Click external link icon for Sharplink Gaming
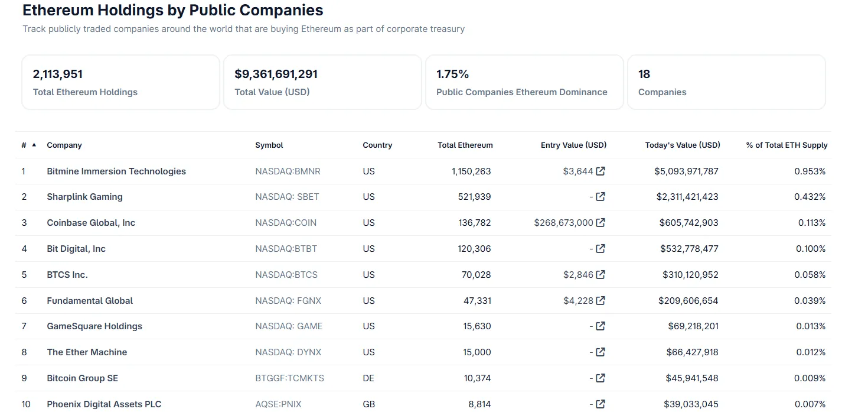This screenshot has width=868, height=412. point(601,197)
